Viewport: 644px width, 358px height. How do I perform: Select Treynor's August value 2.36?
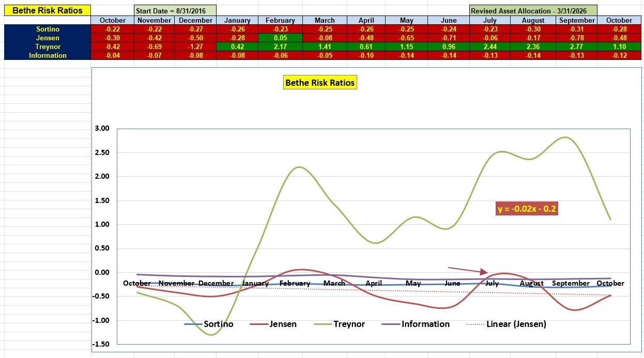[533, 46]
